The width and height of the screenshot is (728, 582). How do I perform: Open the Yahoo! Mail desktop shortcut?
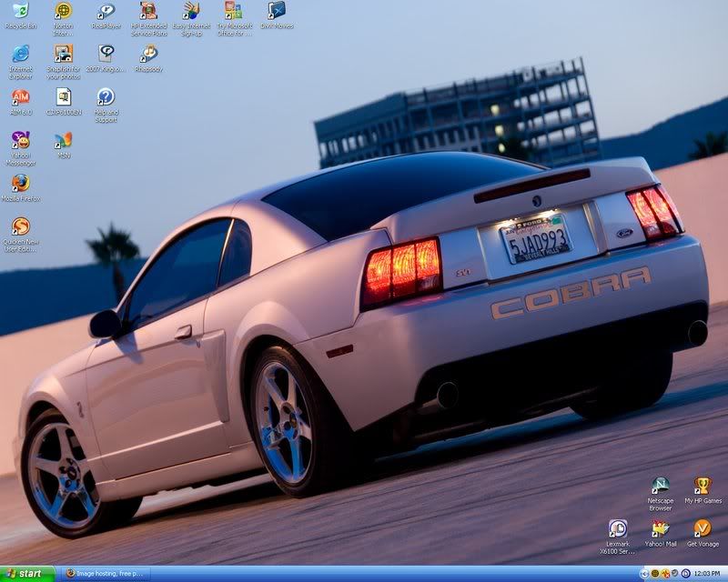coord(660,529)
